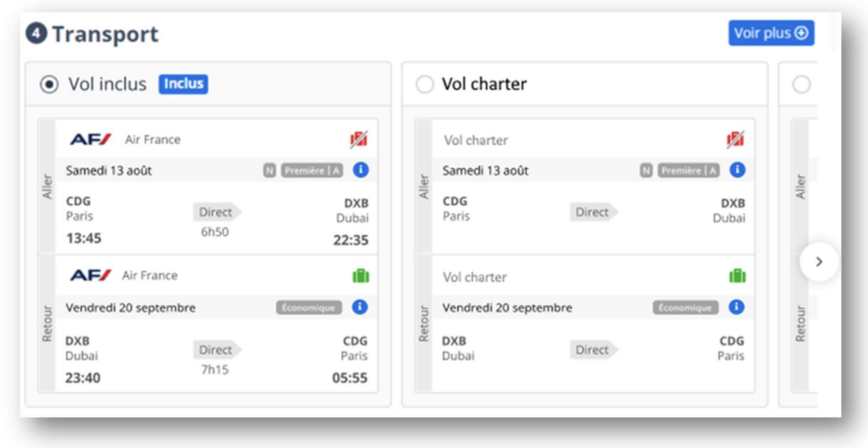Open info icon for Air France Samedi 13 août
Screen dimensions: 868x448
pos(360,170)
